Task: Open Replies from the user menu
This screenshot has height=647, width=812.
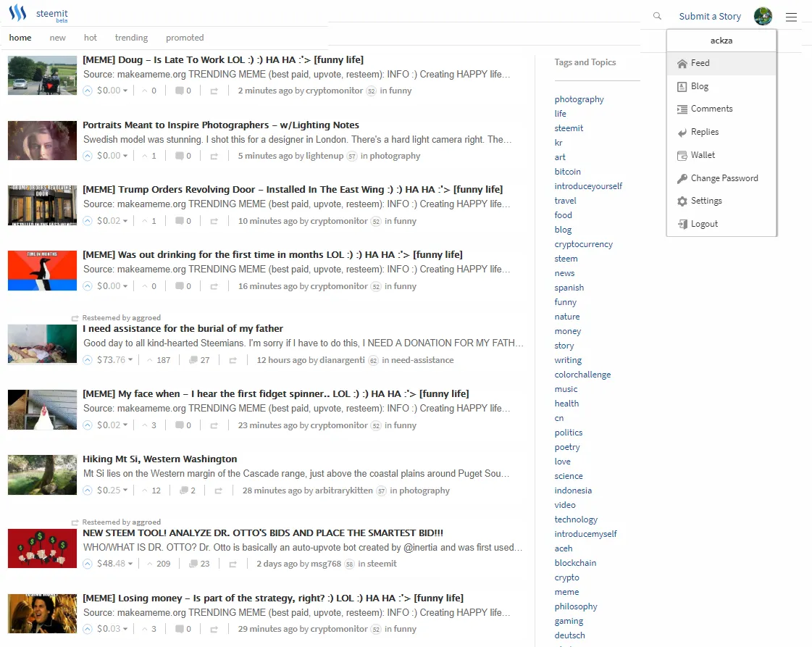Action: [x=721, y=132]
